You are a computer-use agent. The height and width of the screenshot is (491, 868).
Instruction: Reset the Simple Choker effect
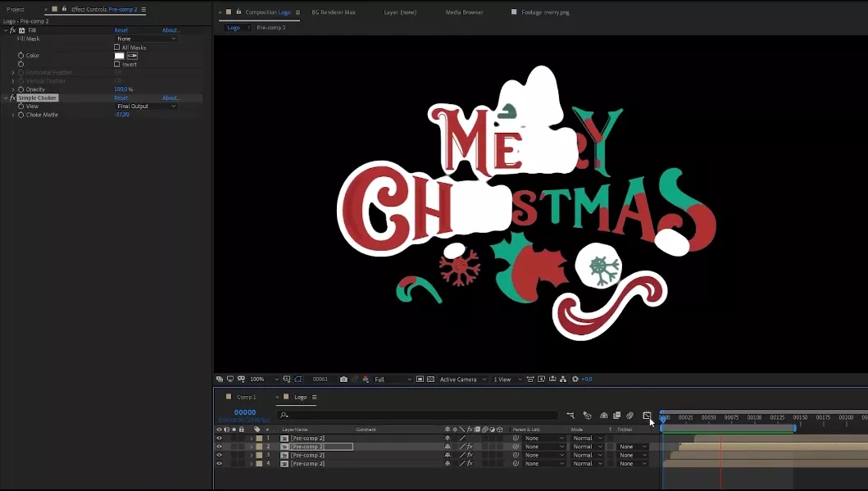(x=121, y=98)
